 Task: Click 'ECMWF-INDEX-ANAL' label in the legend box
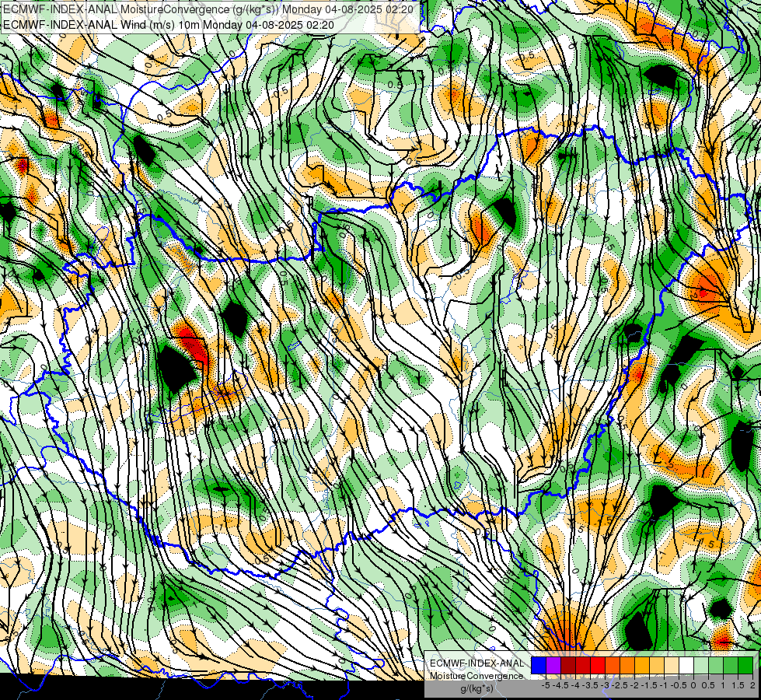476,663
